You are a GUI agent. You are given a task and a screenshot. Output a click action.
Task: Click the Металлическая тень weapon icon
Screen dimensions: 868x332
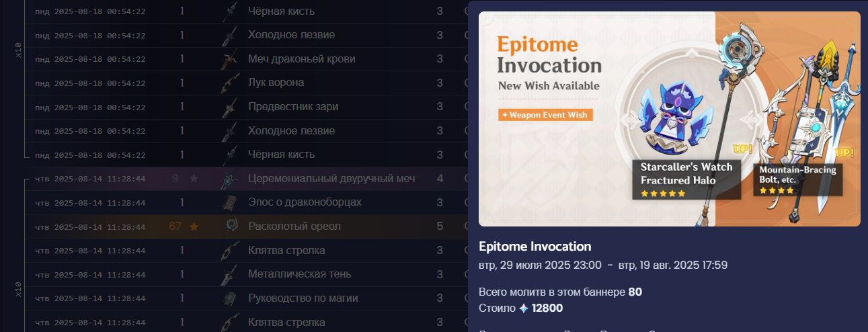[x=230, y=275]
